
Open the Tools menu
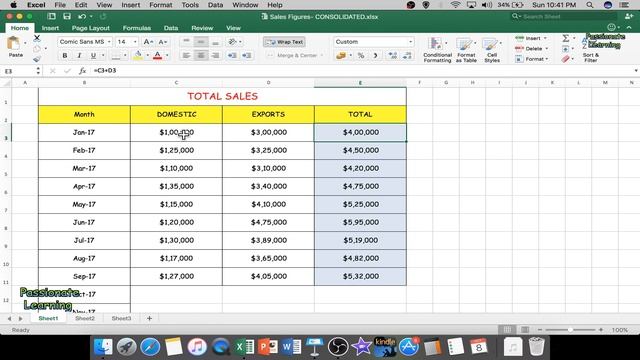(x=190, y=5)
